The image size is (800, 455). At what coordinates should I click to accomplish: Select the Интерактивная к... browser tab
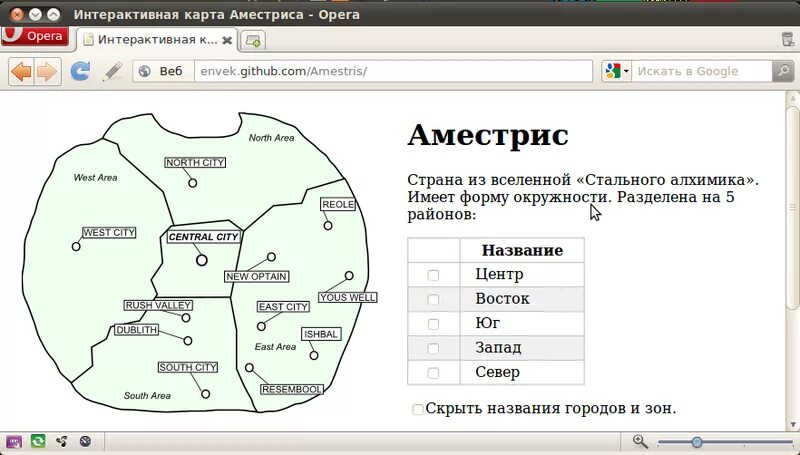(x=158, y=40)
